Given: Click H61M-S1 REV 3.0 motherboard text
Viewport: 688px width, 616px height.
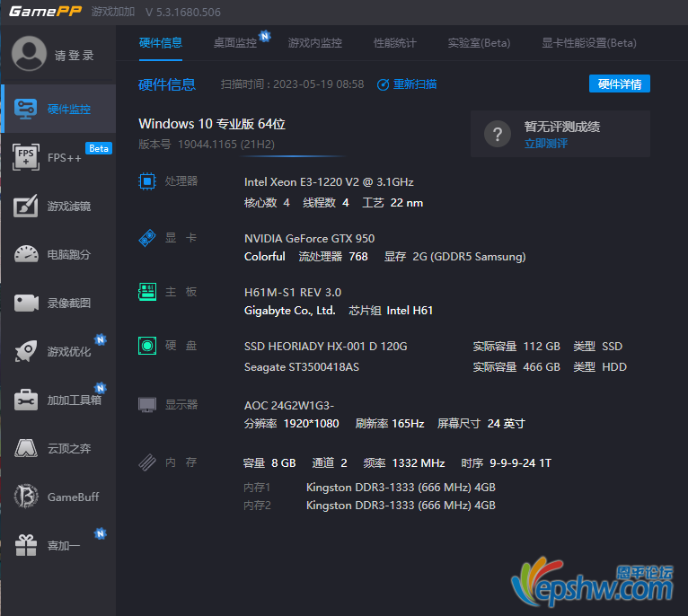Looking at the screenshot, I should 293,292.
